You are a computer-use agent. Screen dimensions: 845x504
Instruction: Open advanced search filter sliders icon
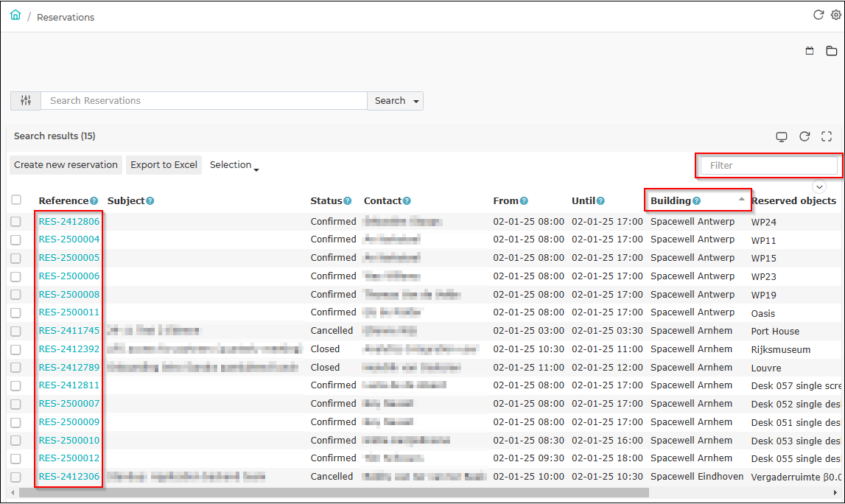pos(25,101)
